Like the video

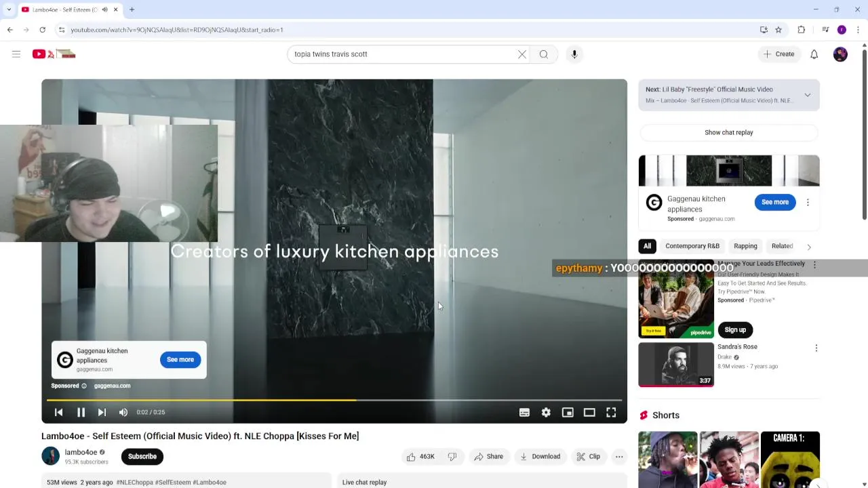pyautogui.click(x=420, y=457)
